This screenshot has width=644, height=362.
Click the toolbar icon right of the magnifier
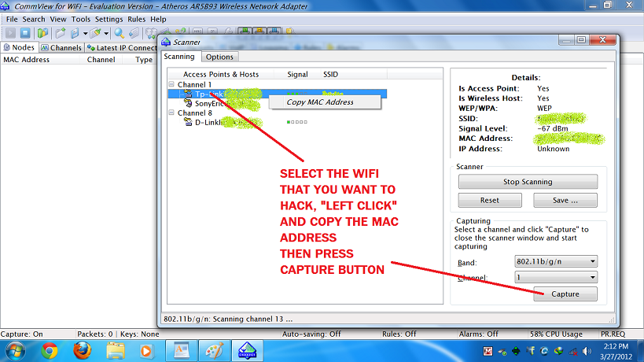point(134,33)
